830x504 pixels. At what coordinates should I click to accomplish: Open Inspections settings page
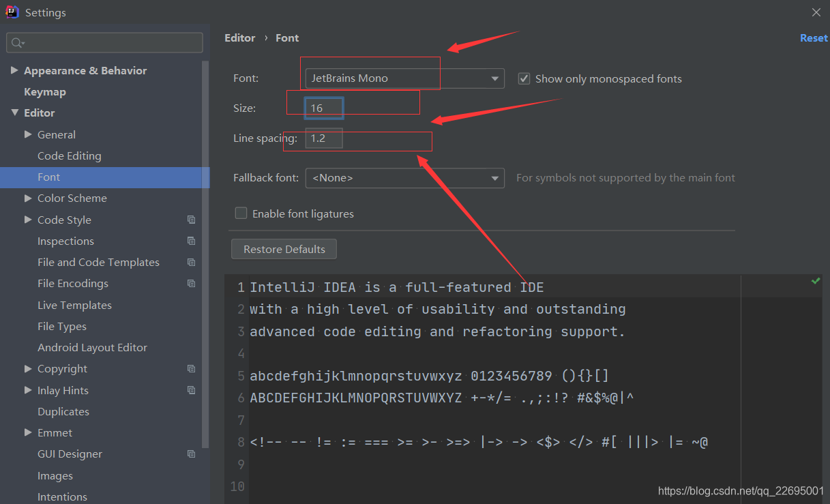point(65,241)
